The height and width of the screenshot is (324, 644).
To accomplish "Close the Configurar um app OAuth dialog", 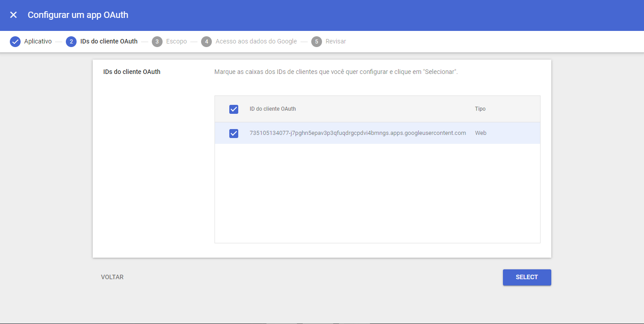I will pos(13,15).
